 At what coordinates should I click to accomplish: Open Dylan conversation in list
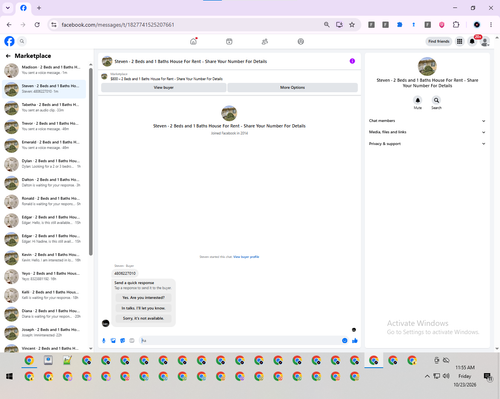click(x=44, y=164)
